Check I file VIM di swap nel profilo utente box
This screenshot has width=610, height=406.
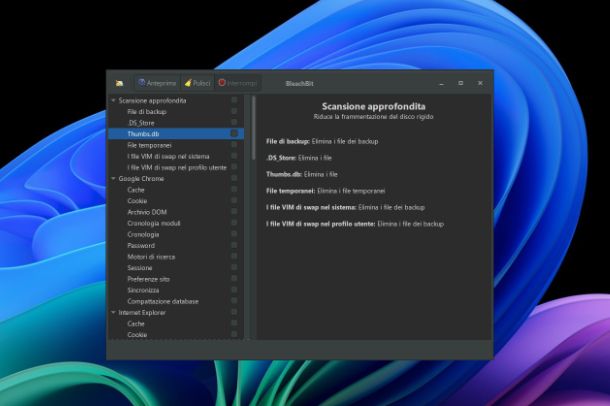(234, 167)
